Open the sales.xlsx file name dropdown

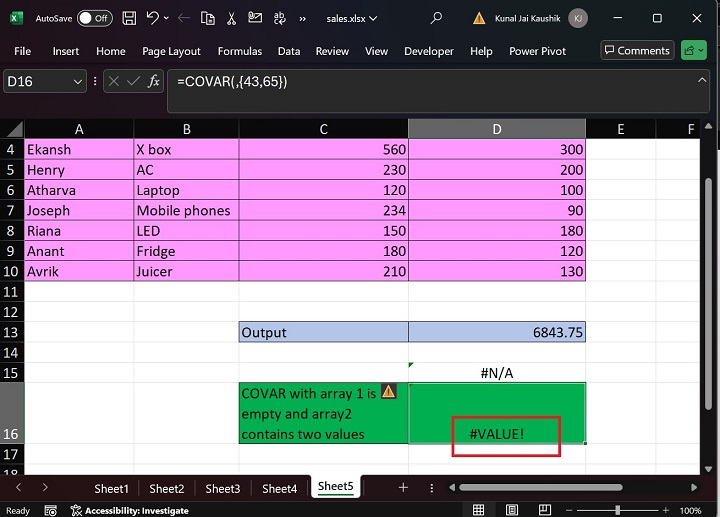point(352,18)
